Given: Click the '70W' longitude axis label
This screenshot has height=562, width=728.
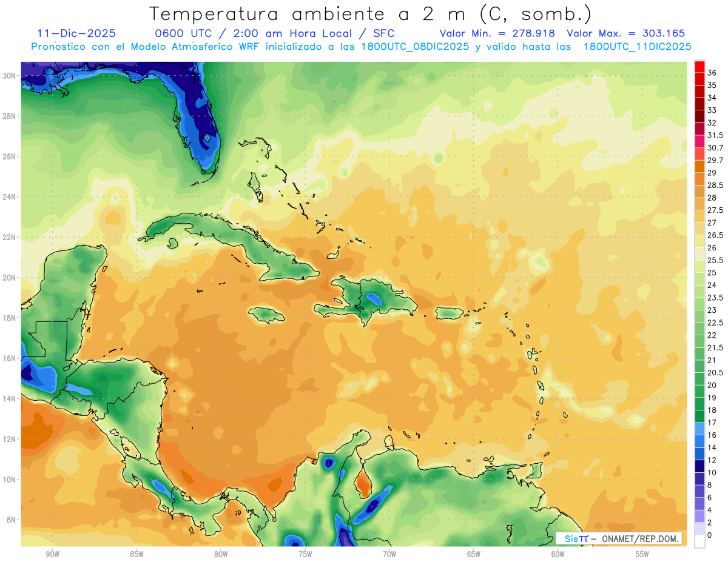Looking at the screenshot, I should point(389,555).
